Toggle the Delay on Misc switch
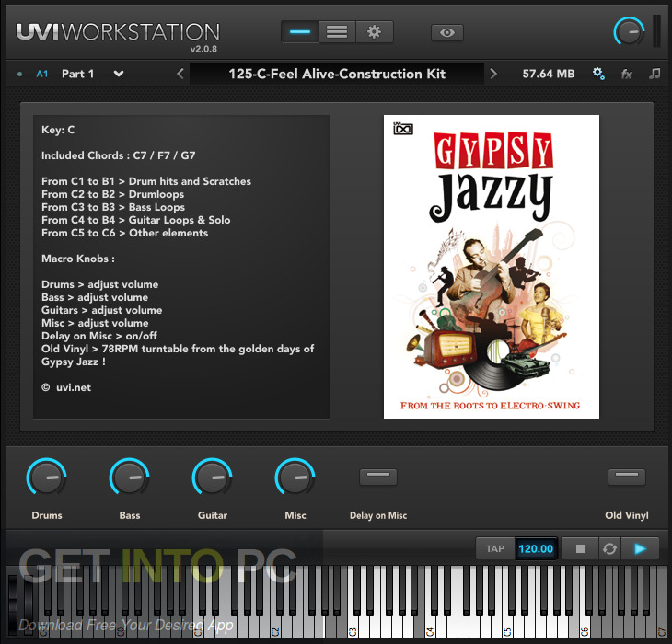 (x=378, y=477)
